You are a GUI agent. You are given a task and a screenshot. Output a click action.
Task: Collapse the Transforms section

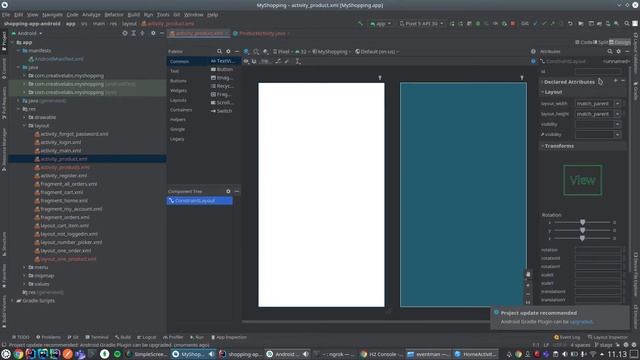pyautogui.click(x=542, y=146)
